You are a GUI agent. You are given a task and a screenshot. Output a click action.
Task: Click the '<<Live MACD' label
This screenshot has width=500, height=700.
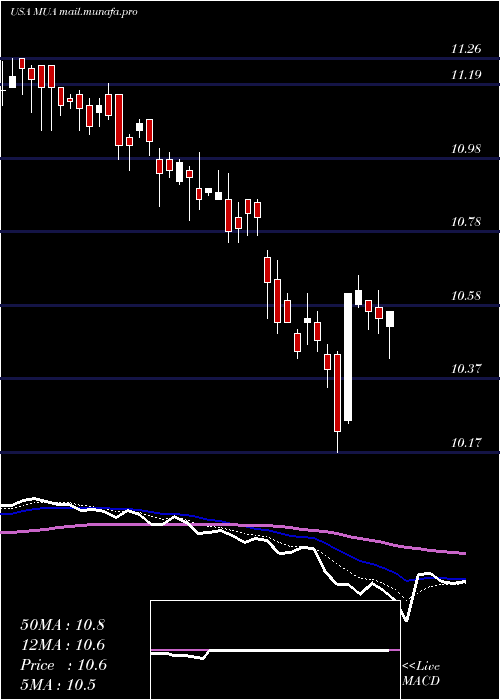pos(421,673)
